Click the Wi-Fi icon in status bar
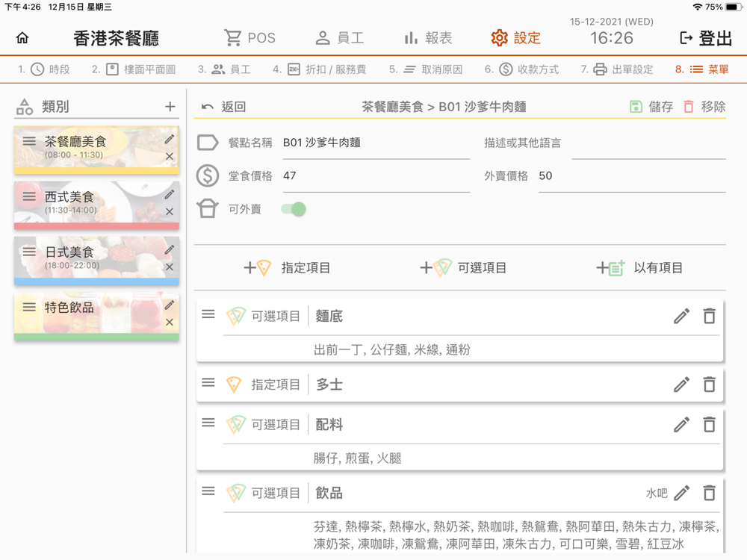The width and height of the screenshot is (747, 560). tap(698, 7)
